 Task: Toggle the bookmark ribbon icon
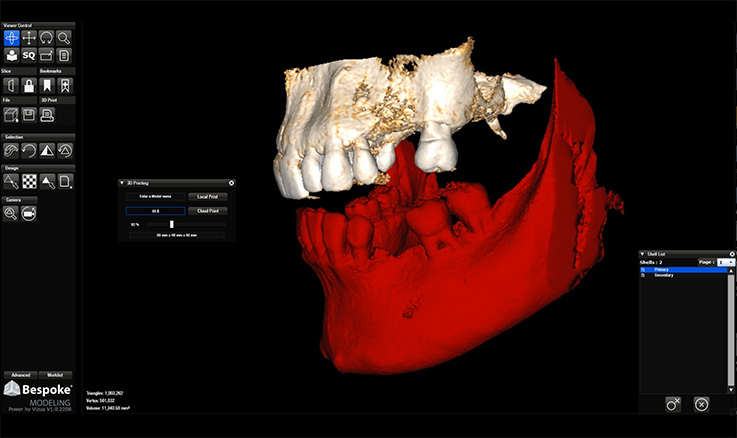(47, 86)
